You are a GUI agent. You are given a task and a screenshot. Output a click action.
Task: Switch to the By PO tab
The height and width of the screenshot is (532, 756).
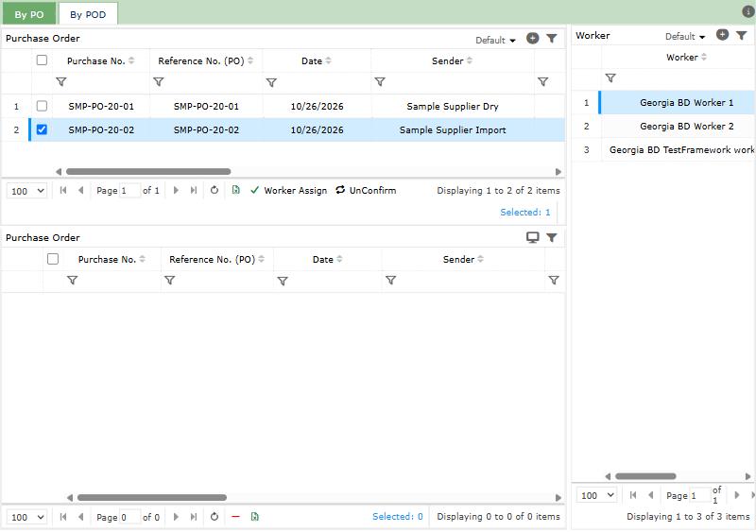(29, 14)
